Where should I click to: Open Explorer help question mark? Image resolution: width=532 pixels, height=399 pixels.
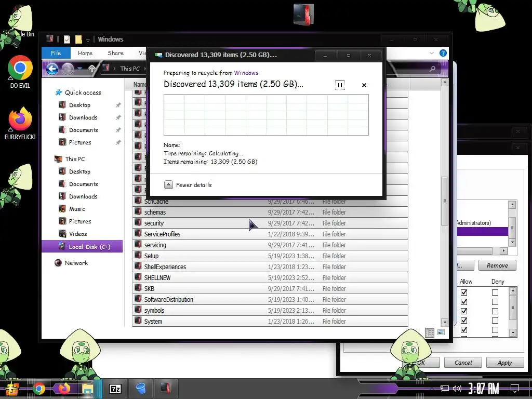click(443, 53)
